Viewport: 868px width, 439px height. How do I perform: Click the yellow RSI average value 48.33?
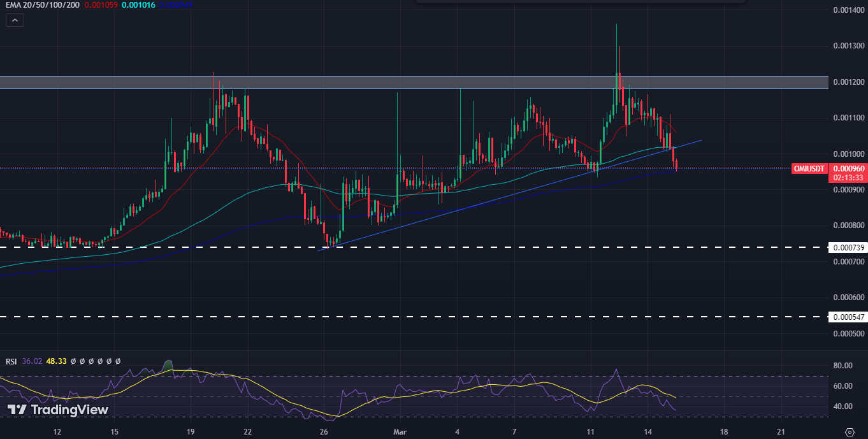[56, 361]
